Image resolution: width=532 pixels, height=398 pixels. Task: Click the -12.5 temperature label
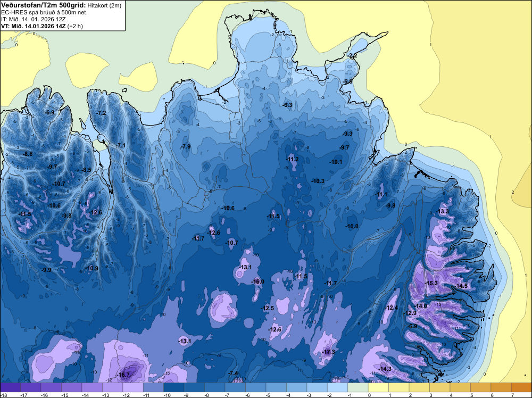(x=268, y=309)
